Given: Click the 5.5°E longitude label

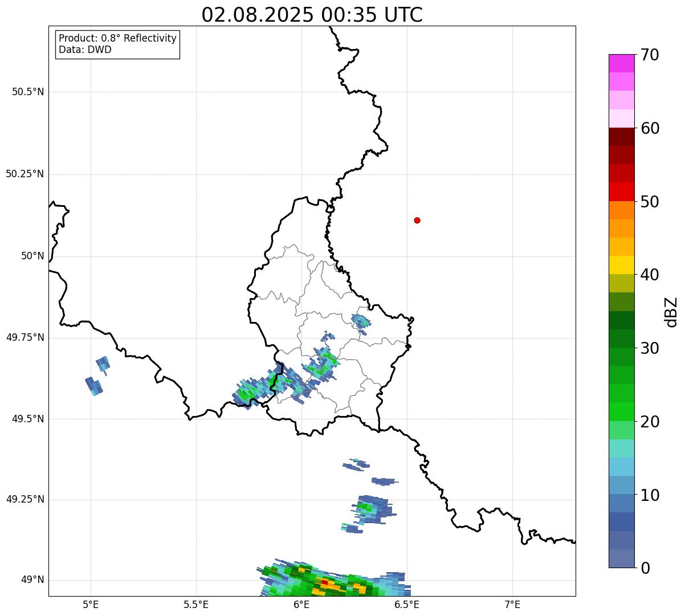Looking at the screenshot, I should click(x=196, y=604).
